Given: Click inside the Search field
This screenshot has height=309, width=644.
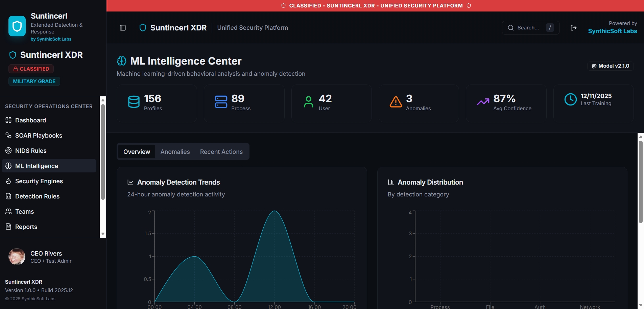Looking at the screenshot, I should tap(531, 27).
